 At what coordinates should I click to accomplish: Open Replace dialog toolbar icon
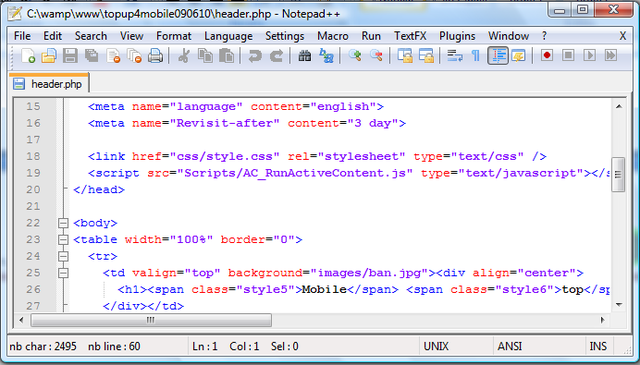(326, 56)
